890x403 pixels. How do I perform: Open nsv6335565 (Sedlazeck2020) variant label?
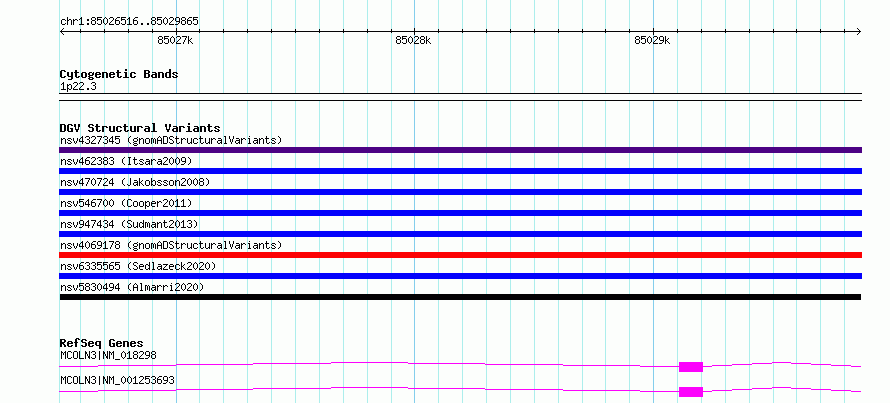point(138,266)
